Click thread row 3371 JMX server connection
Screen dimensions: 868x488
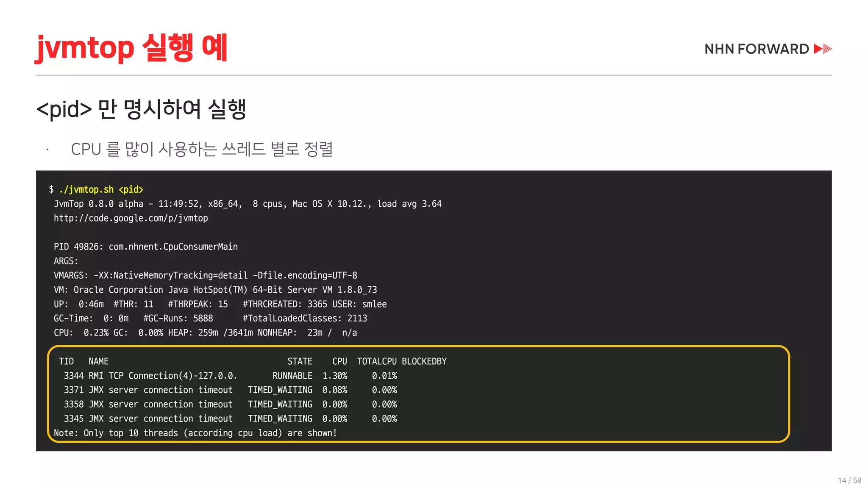(x=231, y=390)
